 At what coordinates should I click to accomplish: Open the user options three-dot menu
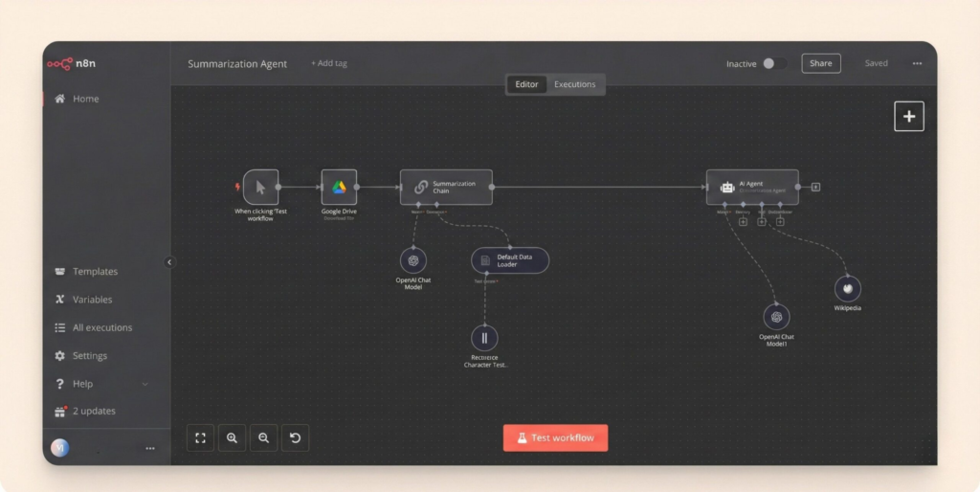[150, 448]
